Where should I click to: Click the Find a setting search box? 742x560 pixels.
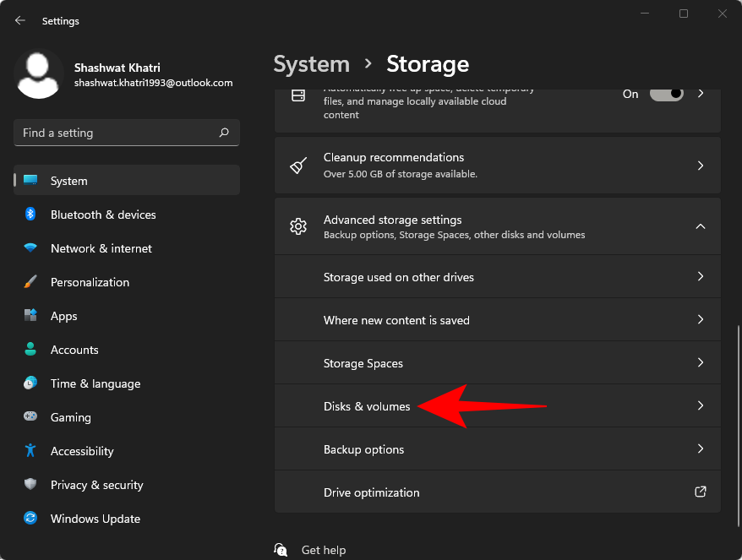point(118,133)
